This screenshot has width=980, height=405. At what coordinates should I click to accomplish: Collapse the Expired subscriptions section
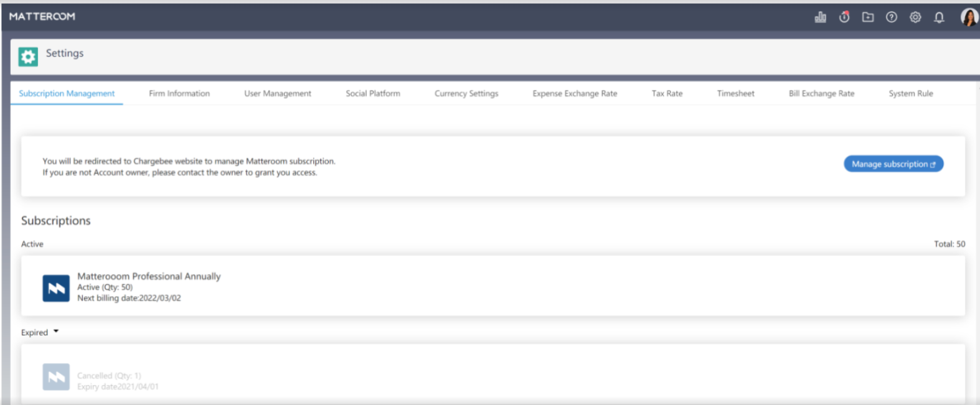(56, 332)
